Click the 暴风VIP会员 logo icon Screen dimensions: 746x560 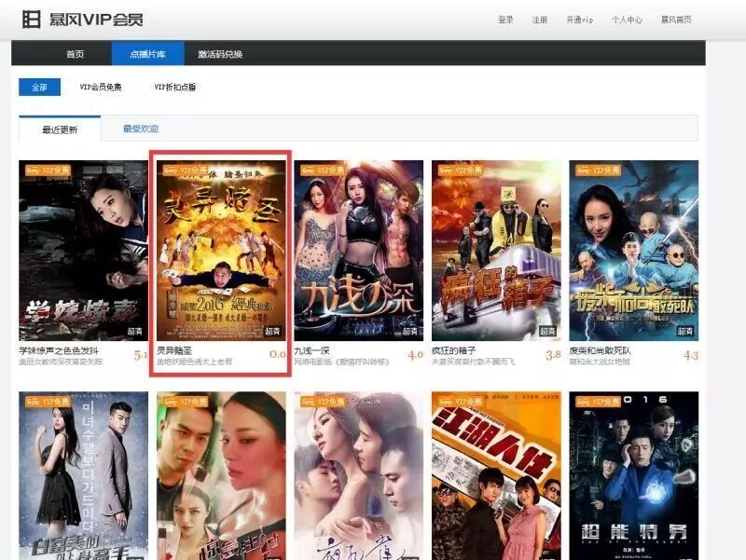coord(32,20)
